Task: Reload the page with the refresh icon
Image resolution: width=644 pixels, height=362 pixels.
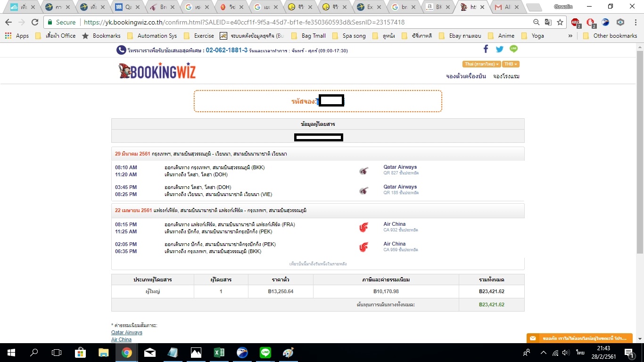Action: point(34,22)
